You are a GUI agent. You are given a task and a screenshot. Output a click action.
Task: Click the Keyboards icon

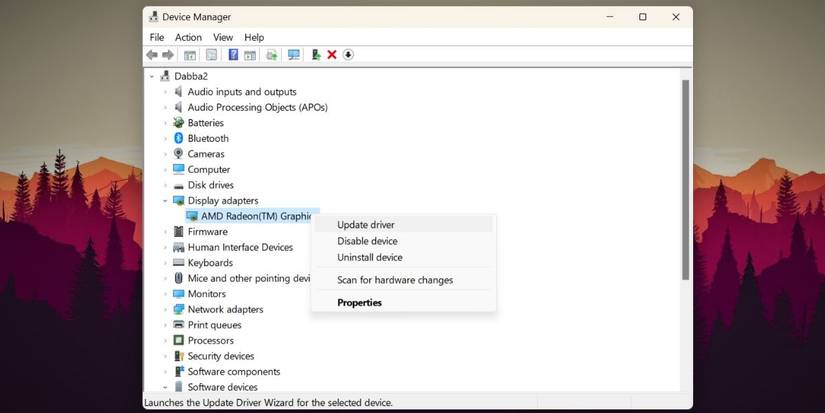(x=179, y=263)
